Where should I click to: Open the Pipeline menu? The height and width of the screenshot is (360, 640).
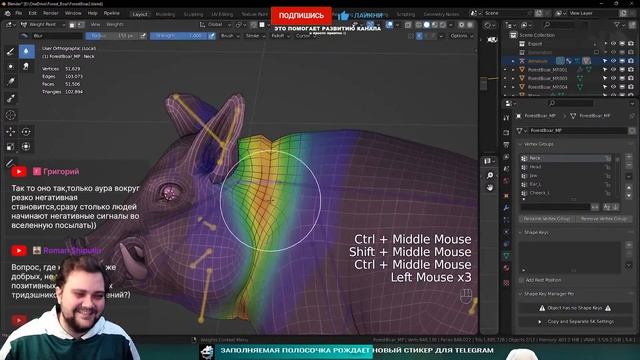tap(111, 13)
